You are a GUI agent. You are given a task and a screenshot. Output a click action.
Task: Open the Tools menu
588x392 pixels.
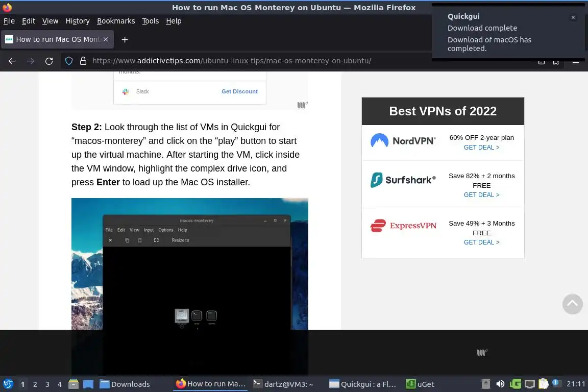pyautogui.click(x=151, y=21)
